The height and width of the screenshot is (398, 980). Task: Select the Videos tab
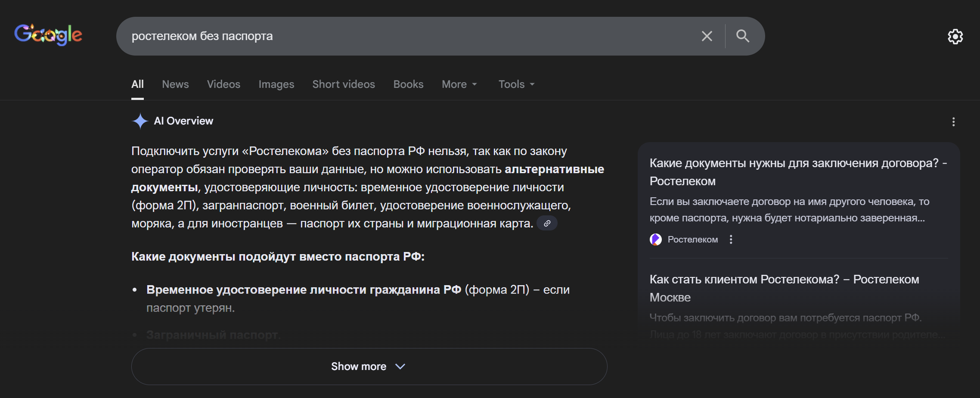(x=223, y=84)
